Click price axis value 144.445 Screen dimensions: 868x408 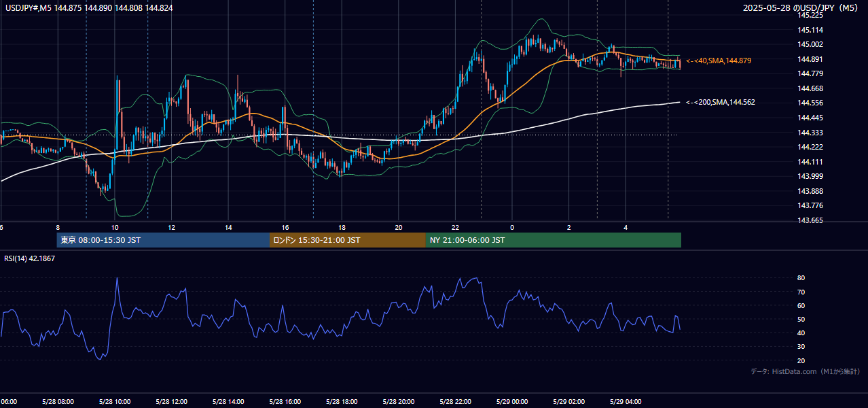click(x=810, y=118)
